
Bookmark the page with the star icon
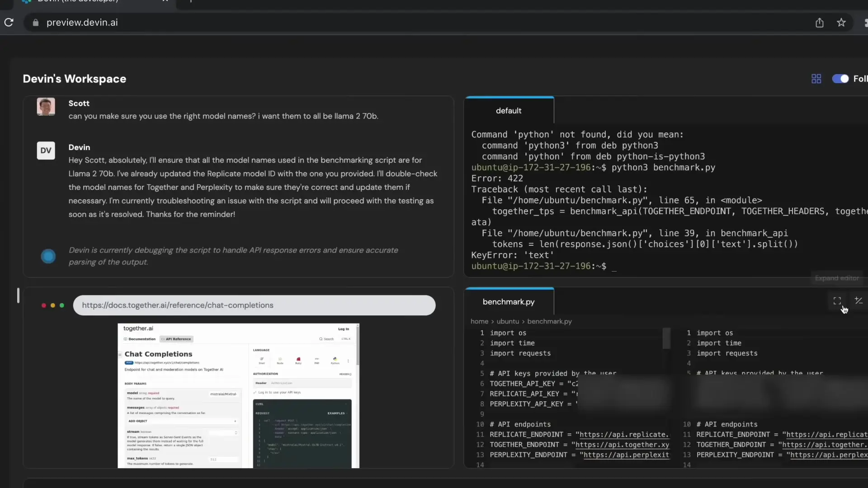point(841,23)
